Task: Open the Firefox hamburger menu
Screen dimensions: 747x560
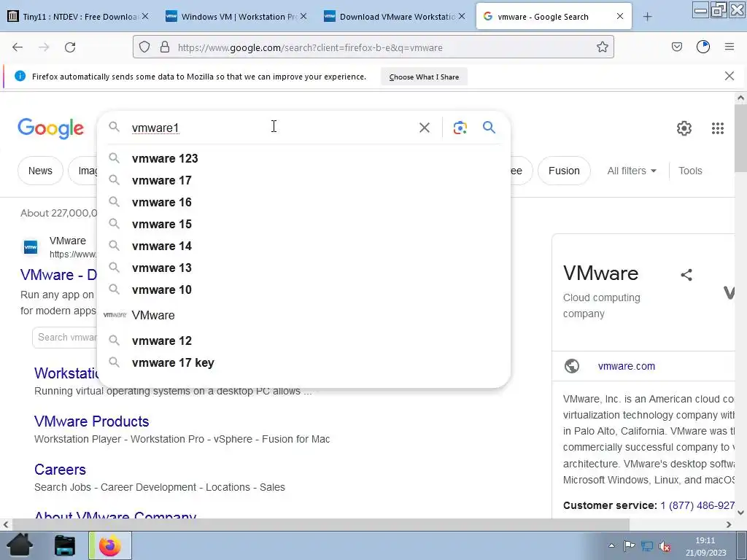Action: click(x=729, y=47)
